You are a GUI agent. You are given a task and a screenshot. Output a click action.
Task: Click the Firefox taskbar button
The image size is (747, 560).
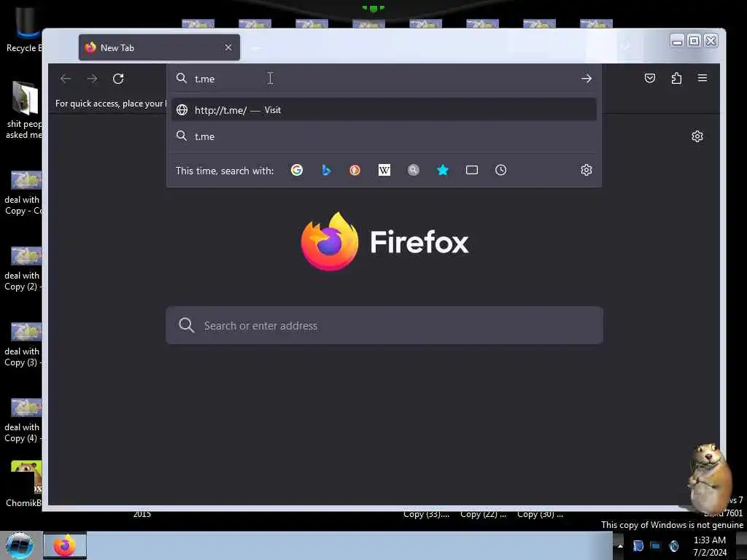pos(65,545)
